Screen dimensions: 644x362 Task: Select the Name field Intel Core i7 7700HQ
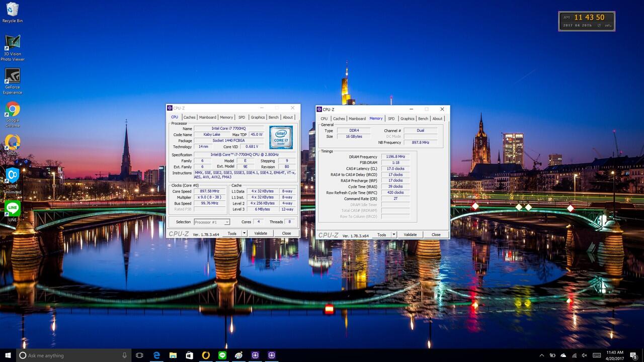[229, 129]
